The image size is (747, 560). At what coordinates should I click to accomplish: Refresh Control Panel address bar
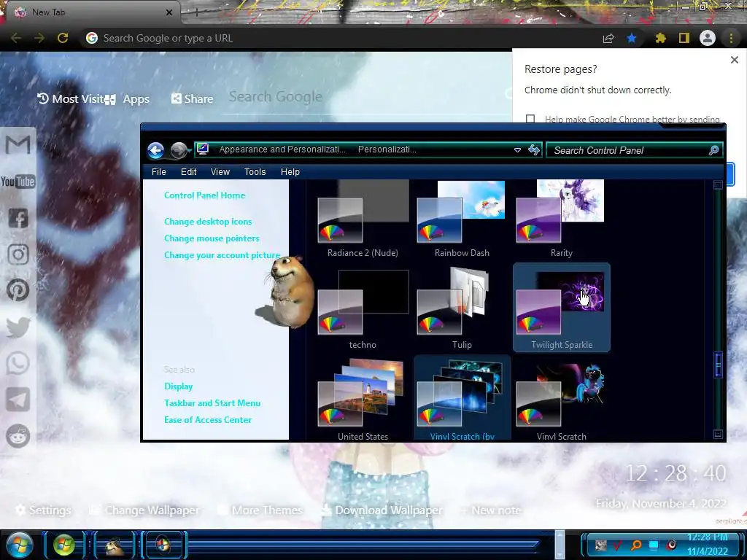click(534, 150)
